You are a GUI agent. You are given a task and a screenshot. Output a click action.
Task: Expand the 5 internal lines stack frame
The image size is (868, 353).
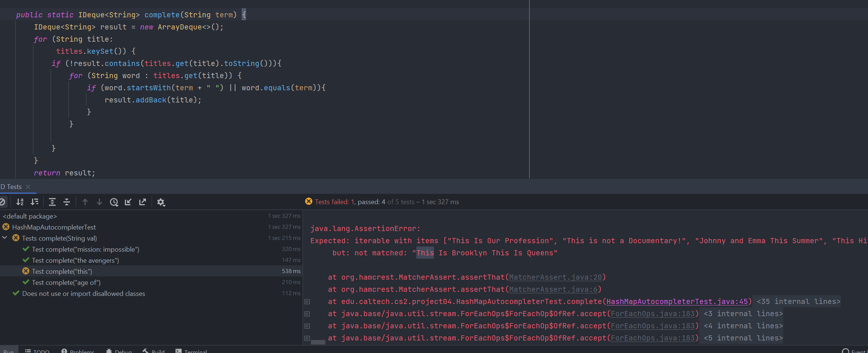[x=307, y=338]
